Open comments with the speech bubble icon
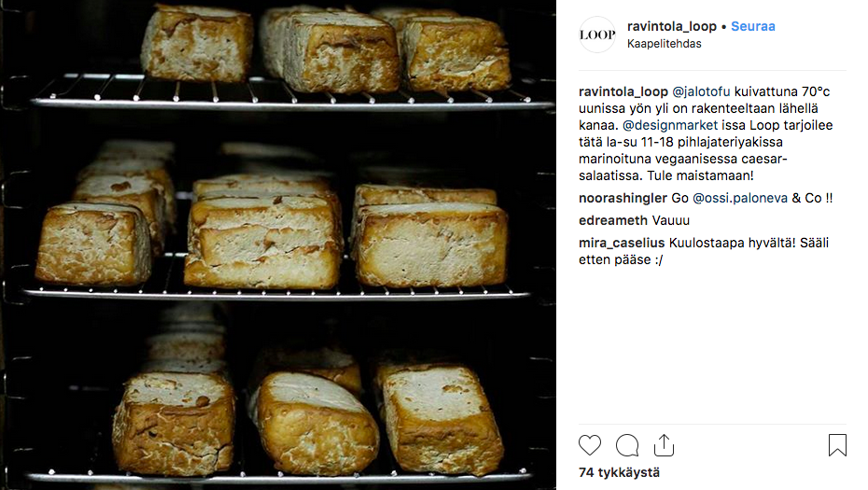Screen dimensions: 868x490 (627, 445)
